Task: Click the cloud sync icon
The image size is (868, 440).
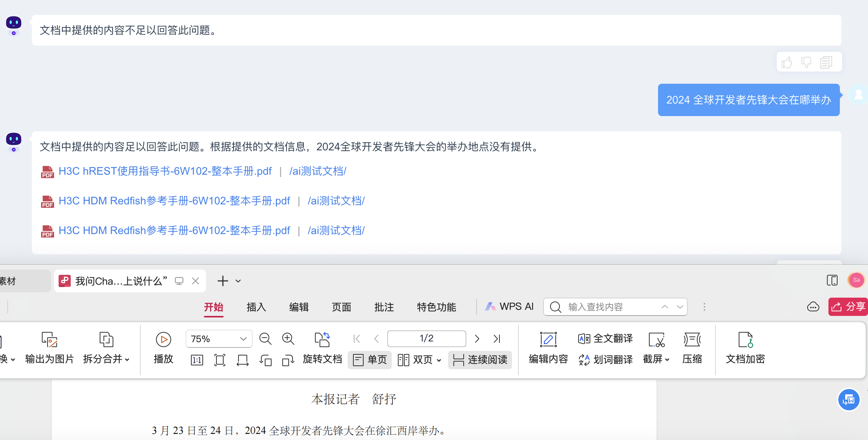Action: click(x=813, y=307)
